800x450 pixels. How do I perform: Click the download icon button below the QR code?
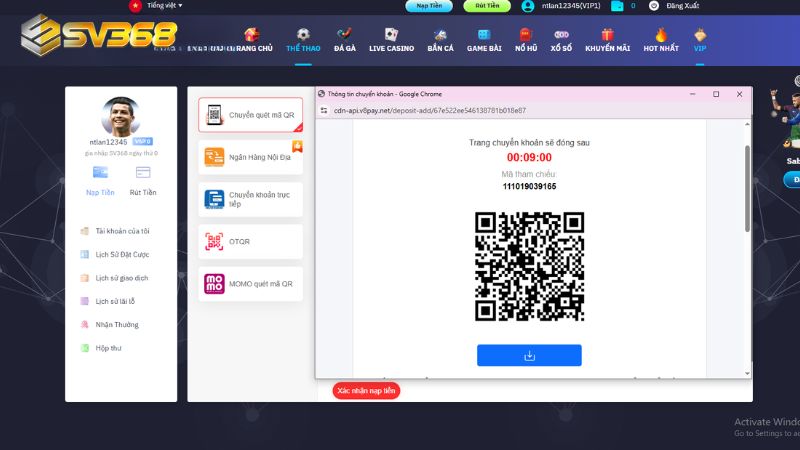click(529, 355)
